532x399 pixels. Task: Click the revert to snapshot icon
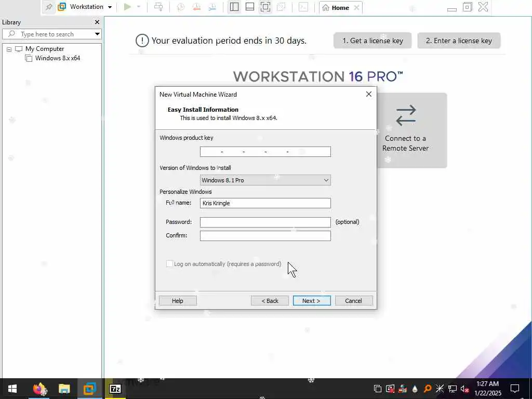tap(196, 7)
